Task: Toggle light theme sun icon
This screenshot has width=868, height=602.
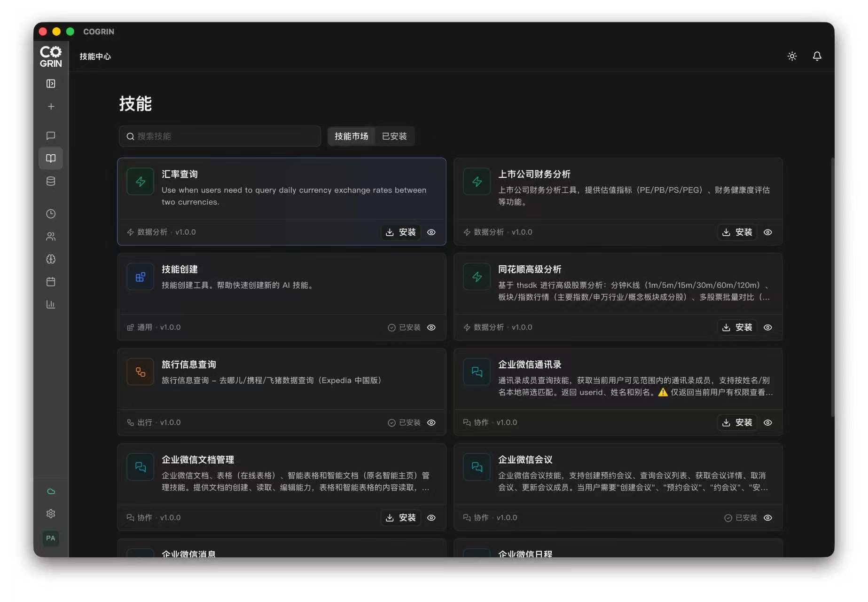Action: tap(792, 56)
